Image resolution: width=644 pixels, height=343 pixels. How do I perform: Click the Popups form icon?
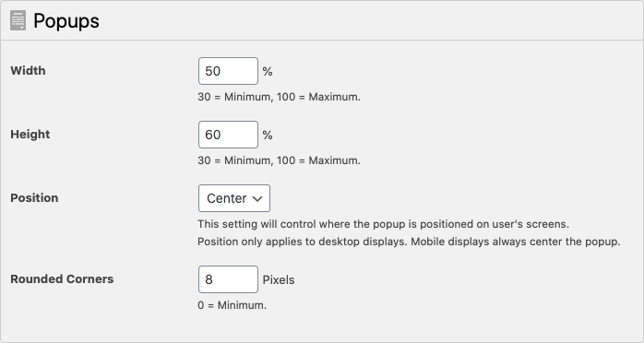pyautogui.click(x=18, y=20)
